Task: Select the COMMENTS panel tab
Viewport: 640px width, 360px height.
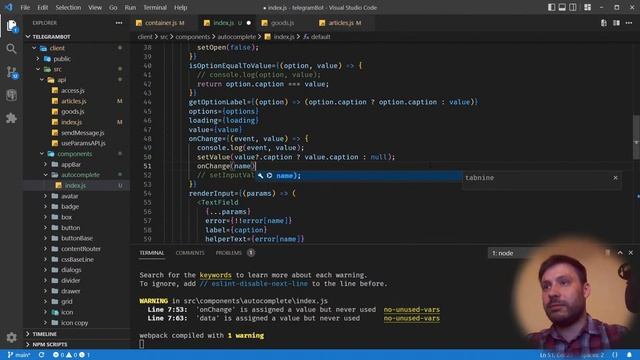Action: (190, 253)
